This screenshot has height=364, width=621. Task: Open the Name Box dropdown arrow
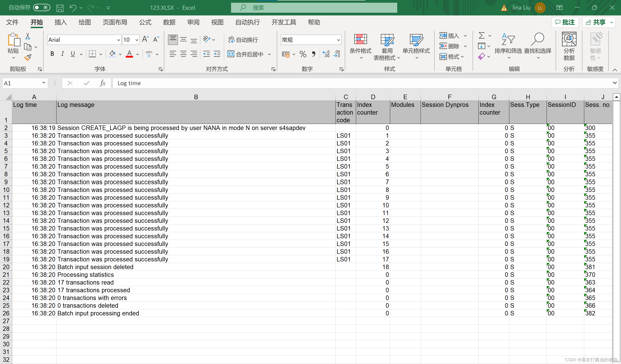[44, 83]
